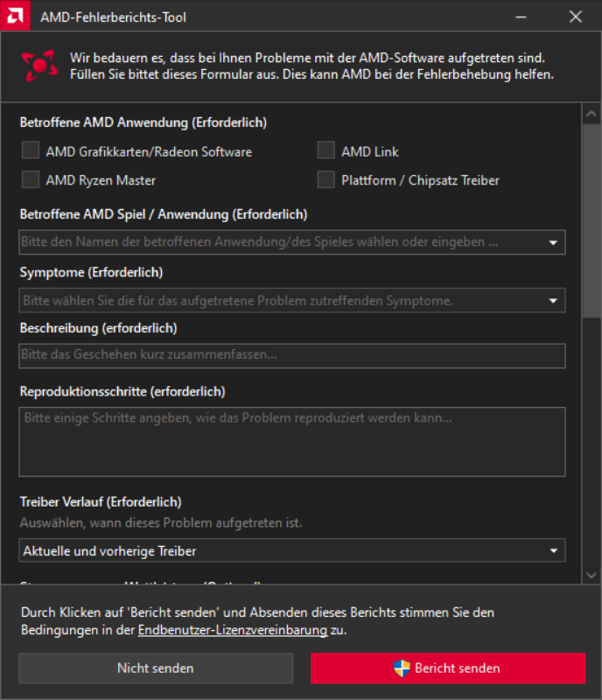Tick the AMD Ryzen Master checkbox
This screenshot has height=700, width=602.
tap(31, 179)
